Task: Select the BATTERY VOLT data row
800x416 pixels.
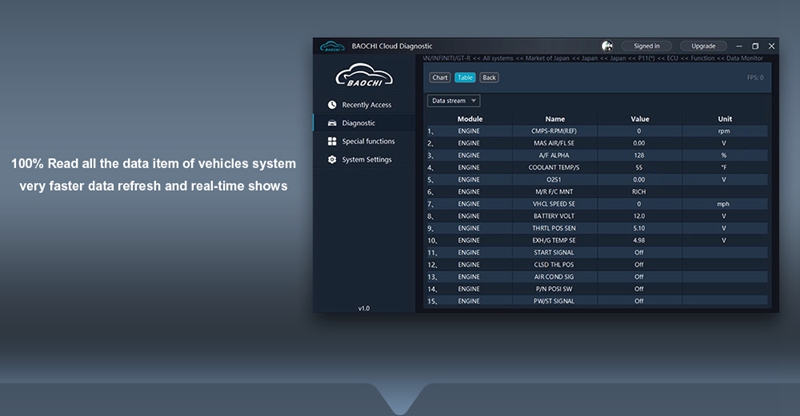Action: pos(555,215)
